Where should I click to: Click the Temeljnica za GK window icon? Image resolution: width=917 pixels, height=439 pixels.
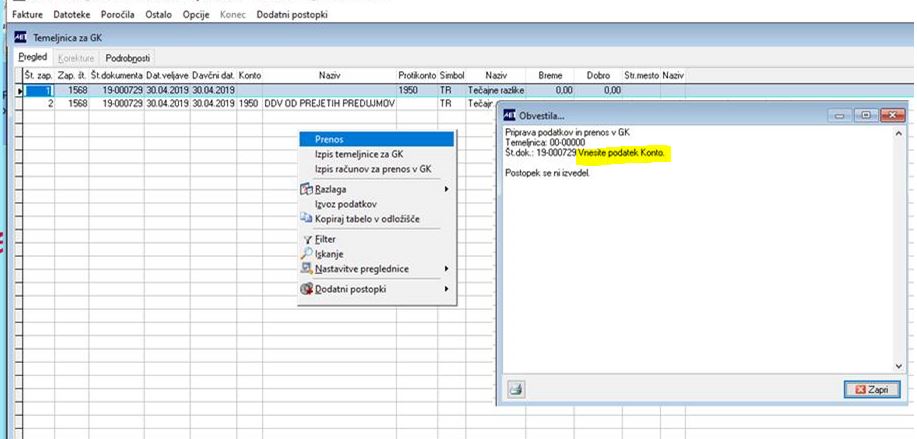pos(20,37)
